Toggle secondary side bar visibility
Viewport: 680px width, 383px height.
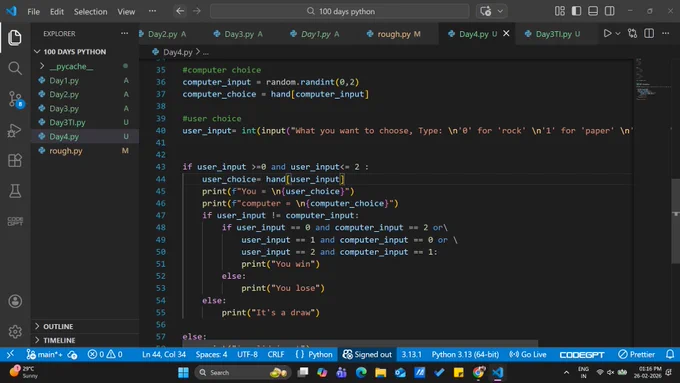coord(609,11)
